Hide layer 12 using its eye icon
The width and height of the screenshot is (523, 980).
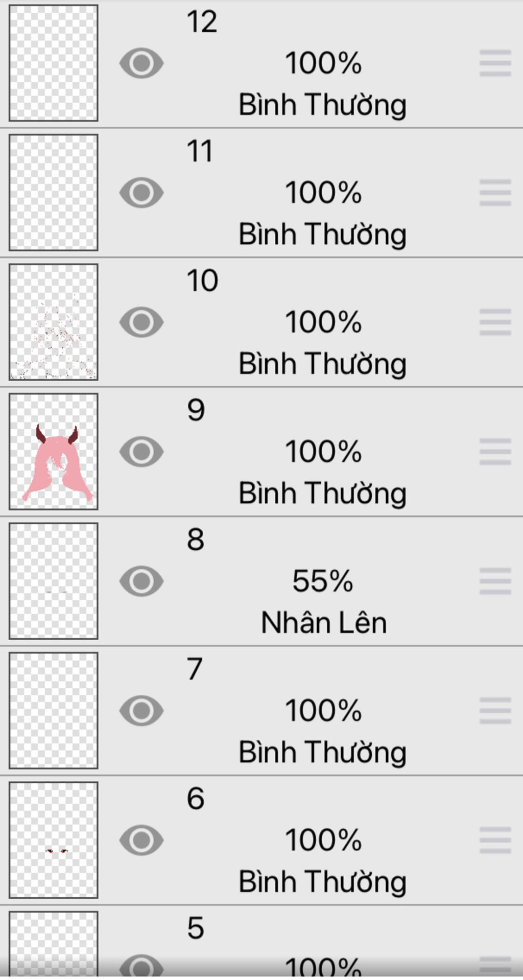click(x=141, y=63)
